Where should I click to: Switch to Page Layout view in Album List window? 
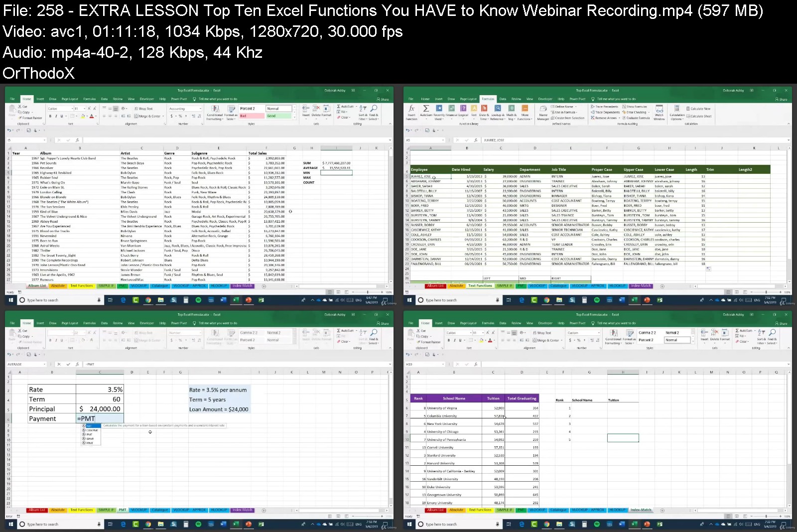tap(337, 292)
